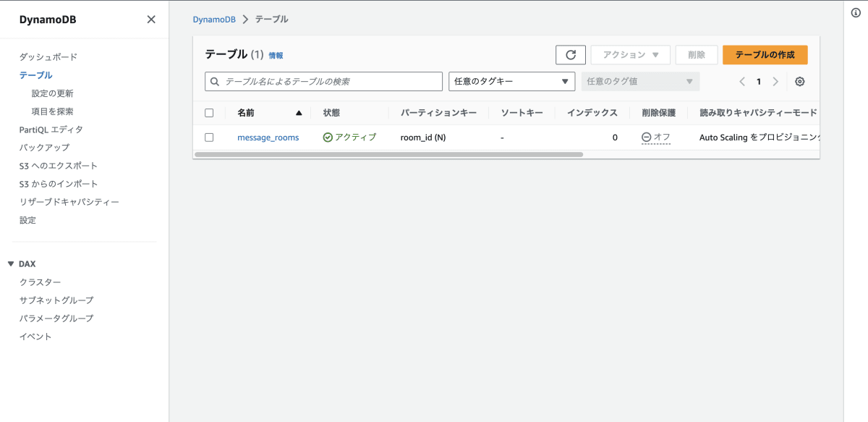The height and width of the screenshot is (422, 868).
Task: Open サブネットグループ
Action: point(56,300)
